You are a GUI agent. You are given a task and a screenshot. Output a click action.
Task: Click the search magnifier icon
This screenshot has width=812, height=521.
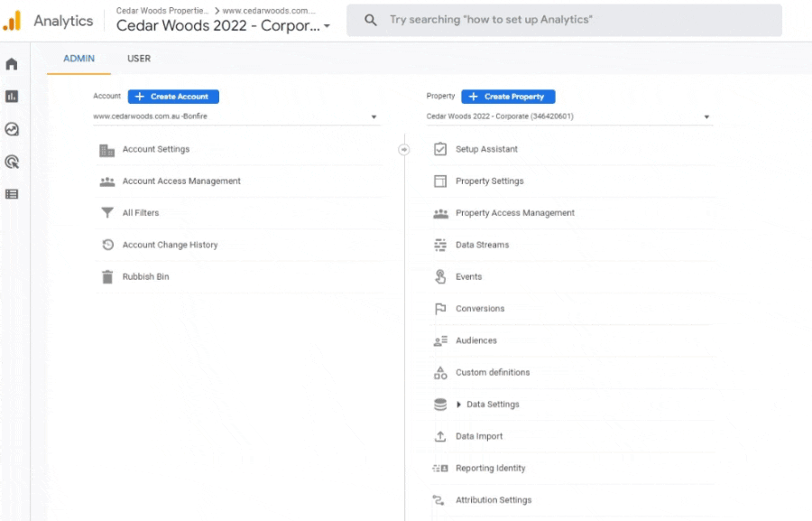click(370, 20)
